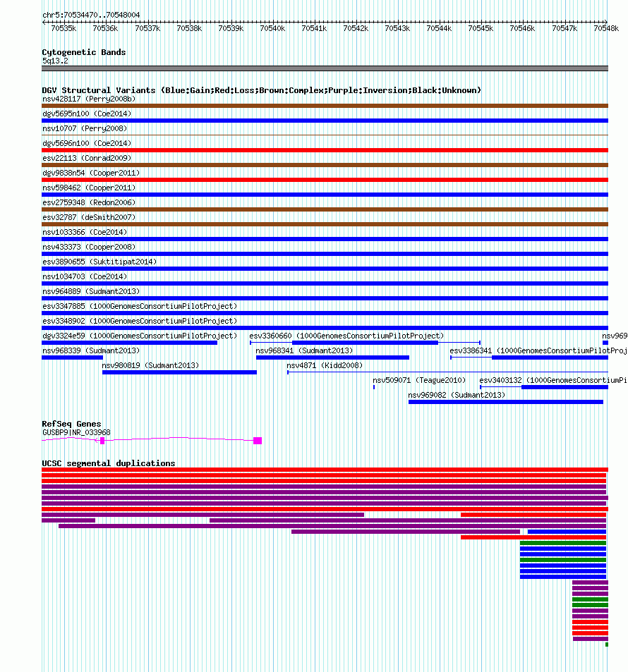The height and width of the screenshot is (672, 628).
Task: Click the blue bar under nsv968341 (Sudmant2013)
Action: click(332, 358)
